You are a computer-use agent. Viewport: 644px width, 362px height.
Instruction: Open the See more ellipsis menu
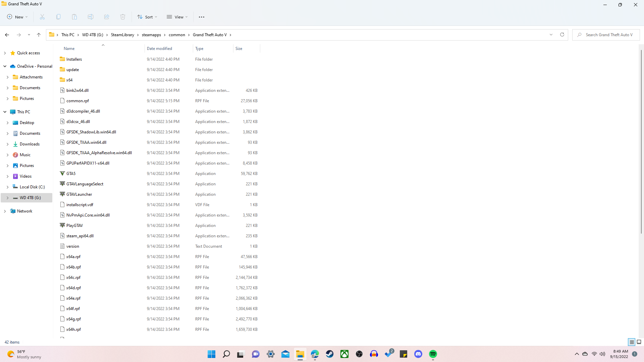pyautogui.click(x=201, y=17)
